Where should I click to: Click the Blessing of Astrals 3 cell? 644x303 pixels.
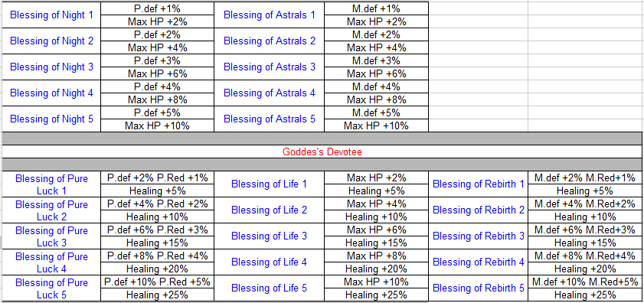tap(269, 67)
